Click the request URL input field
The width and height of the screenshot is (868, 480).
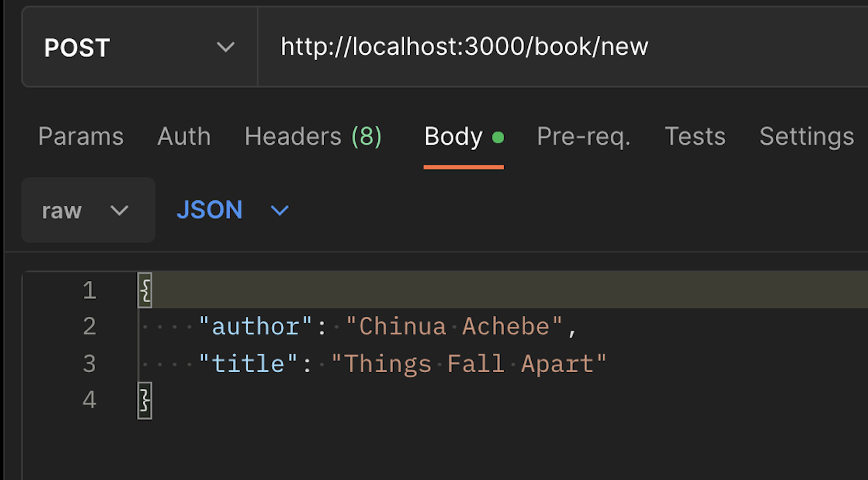(x=562, y=48)
